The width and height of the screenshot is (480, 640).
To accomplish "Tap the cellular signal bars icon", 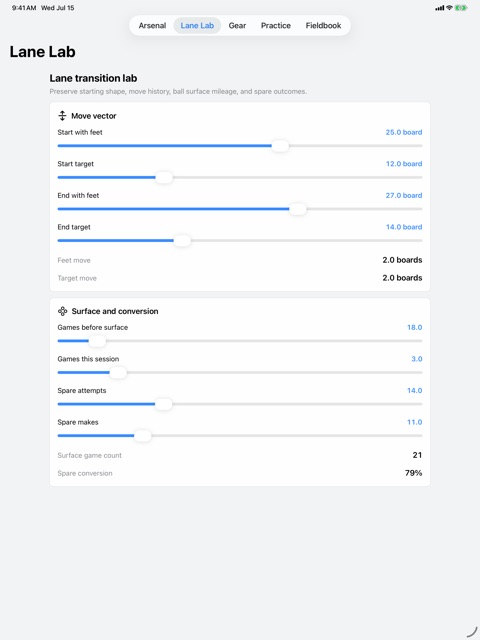I will [440, 8].
